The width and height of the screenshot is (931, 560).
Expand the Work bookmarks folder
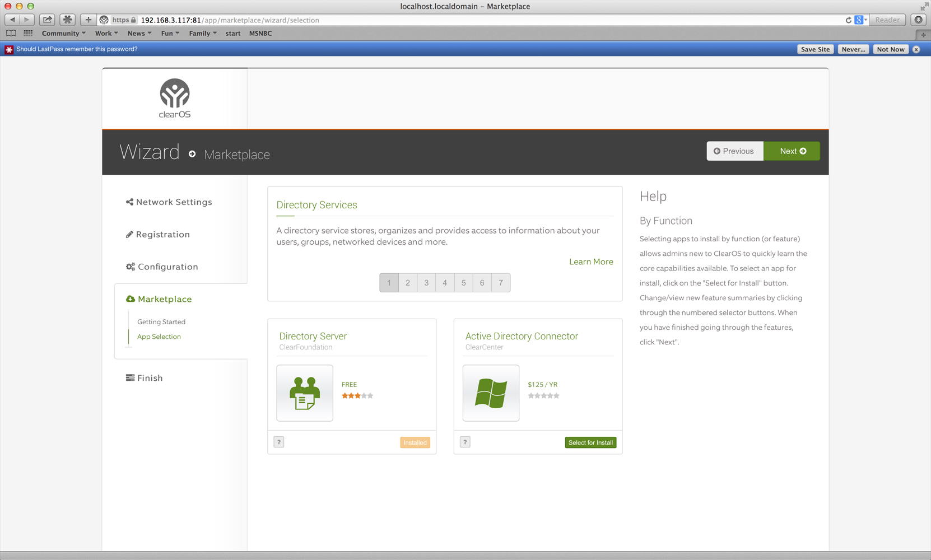[106, 34]
